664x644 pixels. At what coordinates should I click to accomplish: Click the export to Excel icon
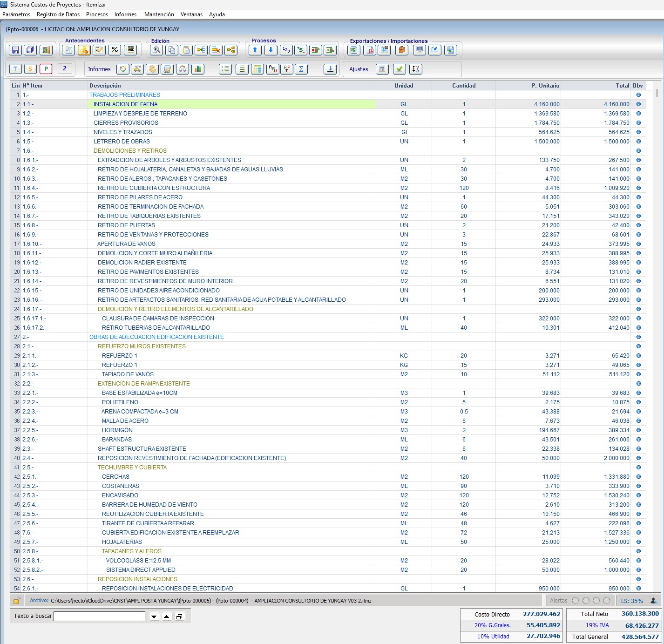pyautogui.click(x=354, y=50)
